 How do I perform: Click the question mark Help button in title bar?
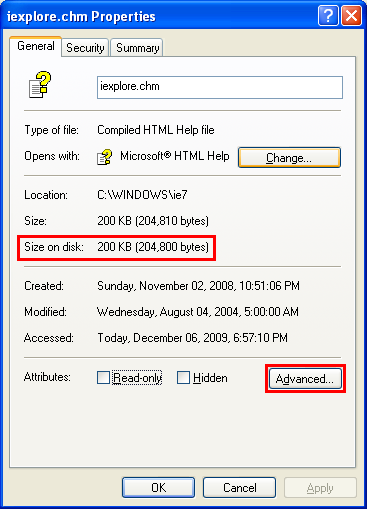pyautogui.click(x=328, y=15)
